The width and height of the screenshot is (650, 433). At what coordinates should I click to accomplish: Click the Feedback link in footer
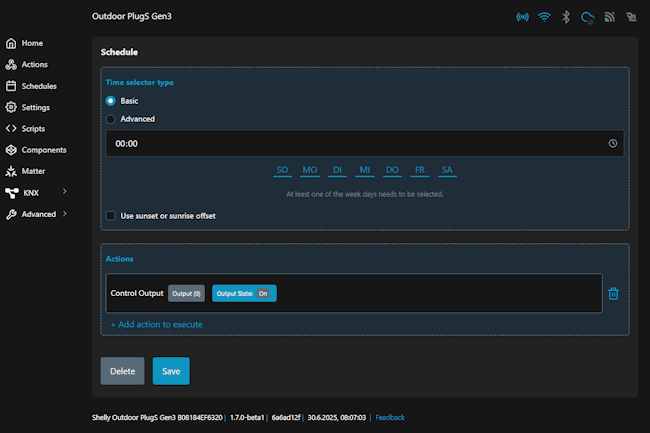click(x=389, y=417)
